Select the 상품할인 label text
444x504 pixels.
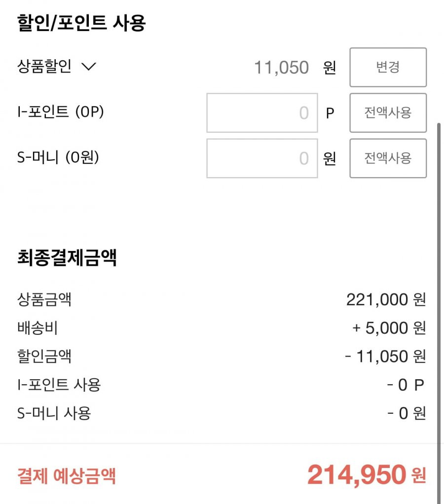[44, 66]
